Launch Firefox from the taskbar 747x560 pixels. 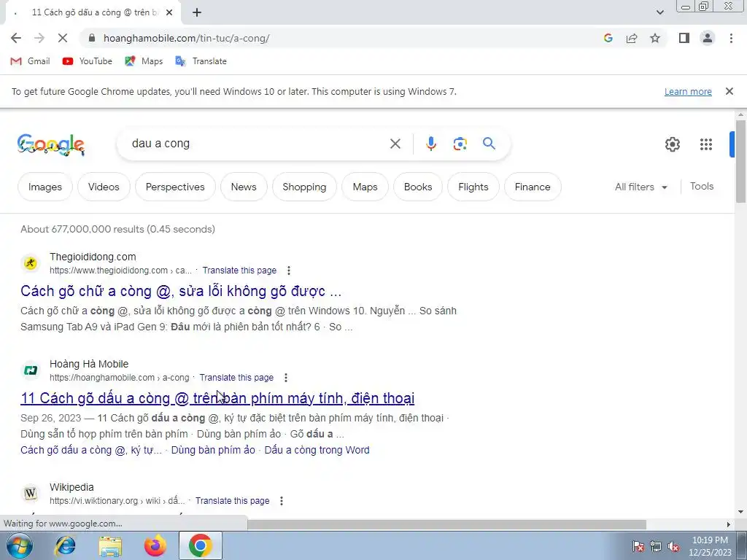point(155,546)
